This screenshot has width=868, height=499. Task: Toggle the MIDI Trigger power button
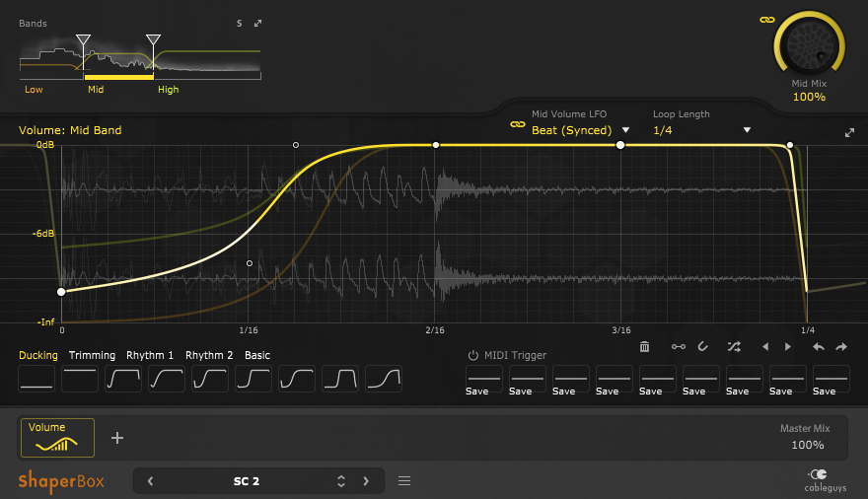473,355
